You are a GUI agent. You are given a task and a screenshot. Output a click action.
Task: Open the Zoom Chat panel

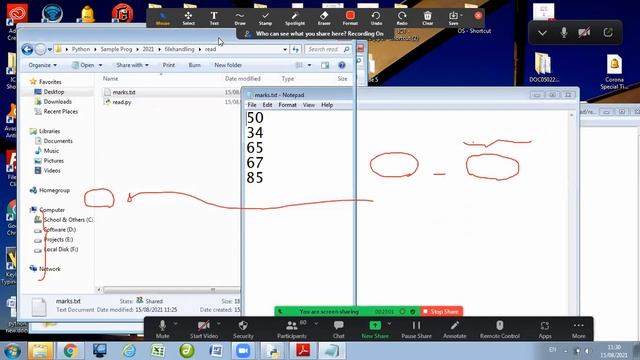[338, 329]
